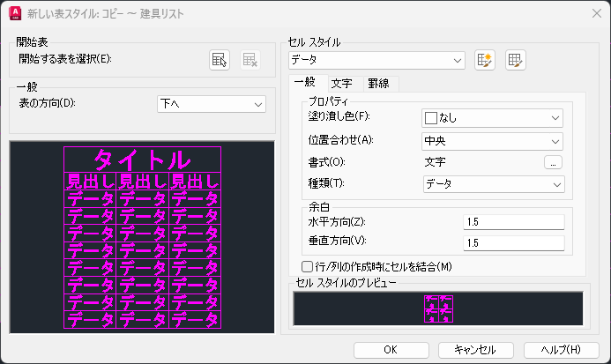Expand the cell style データ dropdown
The width and height of the screenshot is (611, 364).
tap(377, 60)
